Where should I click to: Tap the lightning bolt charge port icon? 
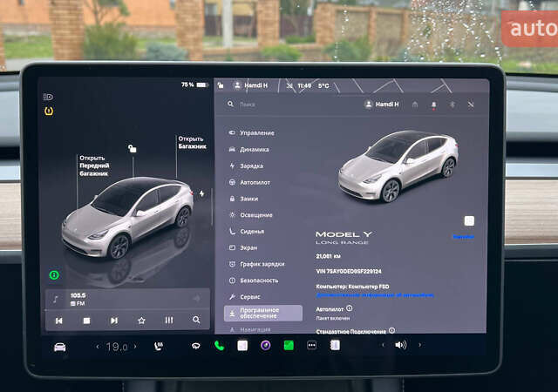[x=201, y=193]
